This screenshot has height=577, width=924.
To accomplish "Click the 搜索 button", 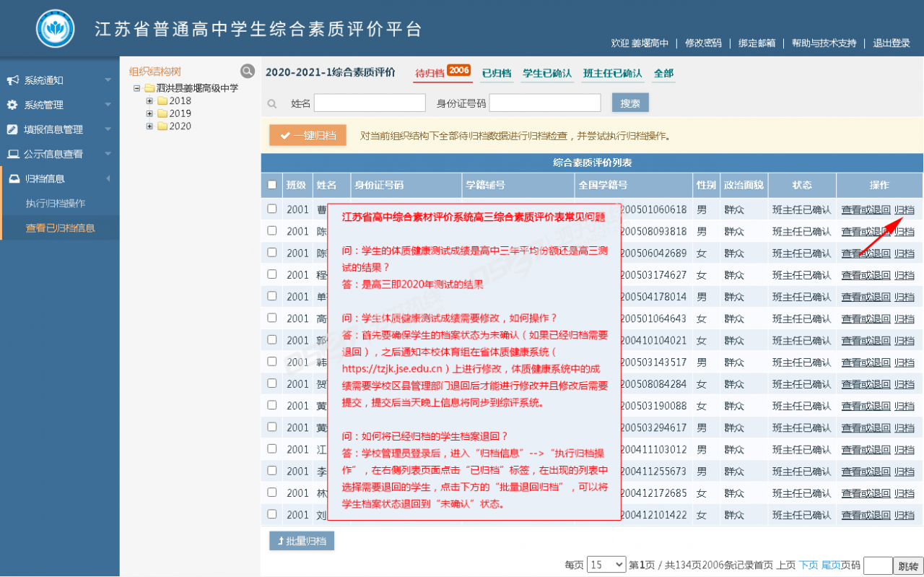I will coord(630,103).
